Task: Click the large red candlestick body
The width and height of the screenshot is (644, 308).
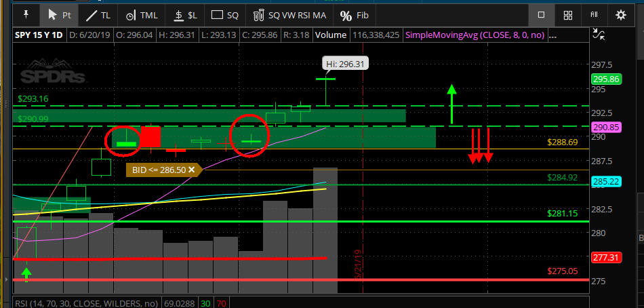Action: click(150, 136)
